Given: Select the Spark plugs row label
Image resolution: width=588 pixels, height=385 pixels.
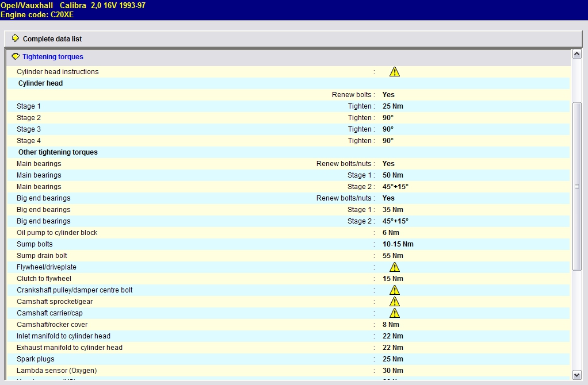Looking at the screenshot, I should [35, 359].
